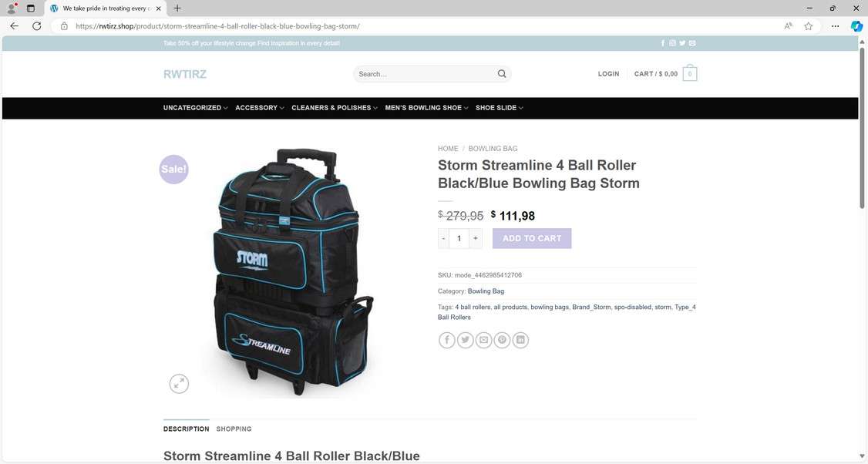Viewport: 868px width, 464px height.
Task: Pin product on Pinterest circle icon
Action: 502,340
